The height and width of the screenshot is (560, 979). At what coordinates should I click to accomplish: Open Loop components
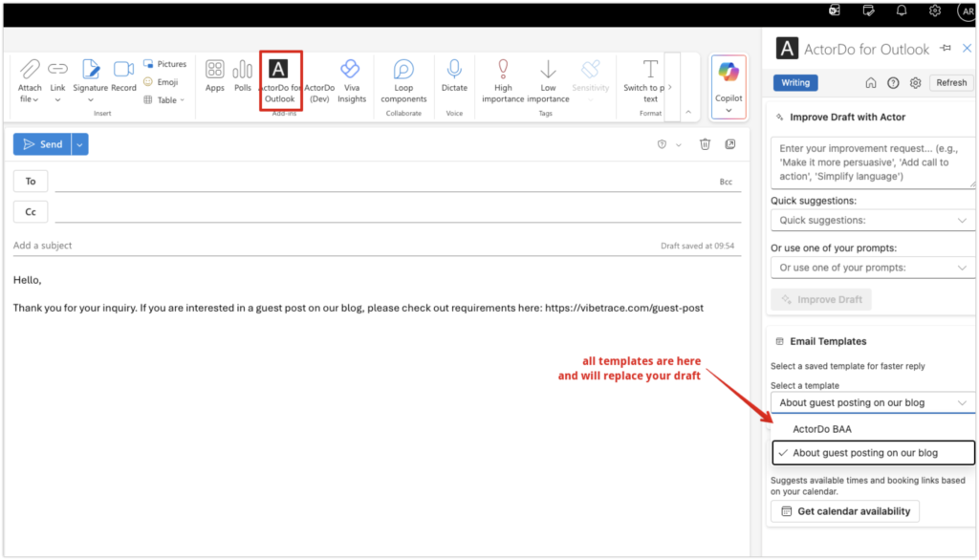[x=403, y=77]
